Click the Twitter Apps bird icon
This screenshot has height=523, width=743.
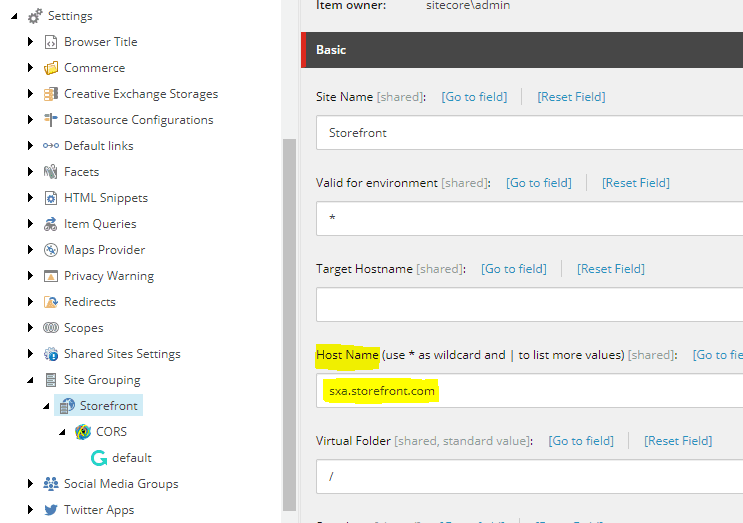click(51, 510)
